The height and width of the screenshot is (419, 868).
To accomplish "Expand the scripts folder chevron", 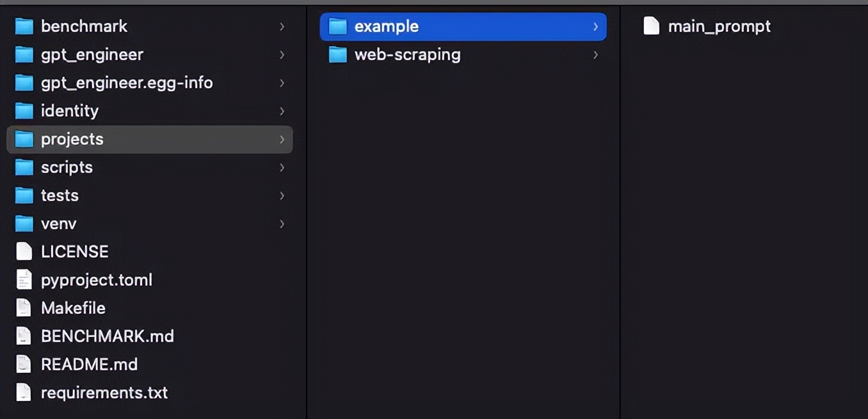I will 282,167.
